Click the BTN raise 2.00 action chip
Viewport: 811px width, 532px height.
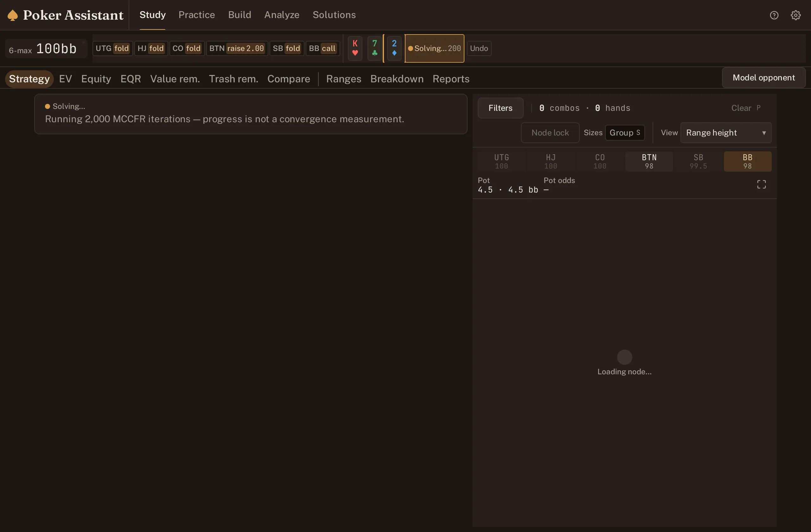(237, 48)
